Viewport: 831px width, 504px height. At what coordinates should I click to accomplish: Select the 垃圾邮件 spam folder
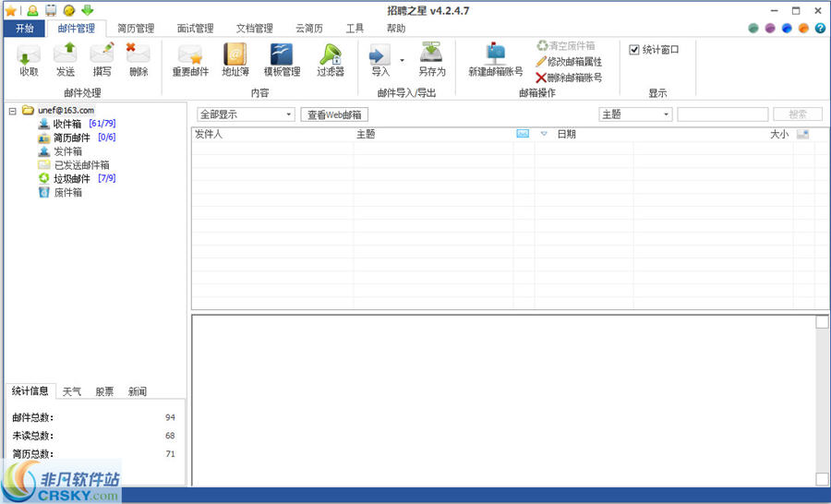(x=71, y=178)
